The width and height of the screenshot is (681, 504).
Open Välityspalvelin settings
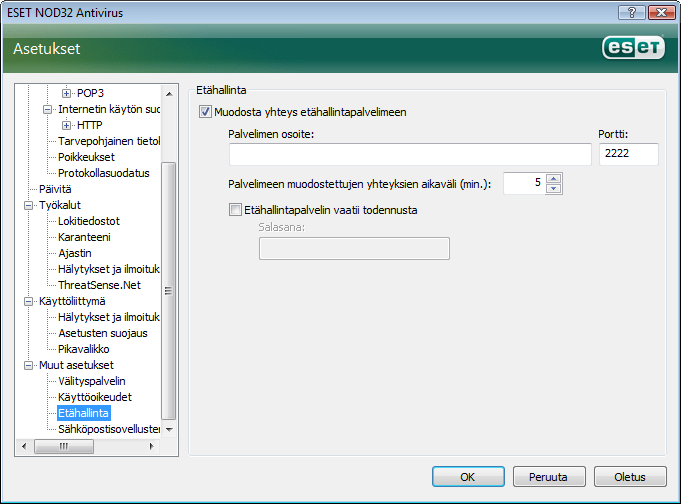click(x=92, y=381)
